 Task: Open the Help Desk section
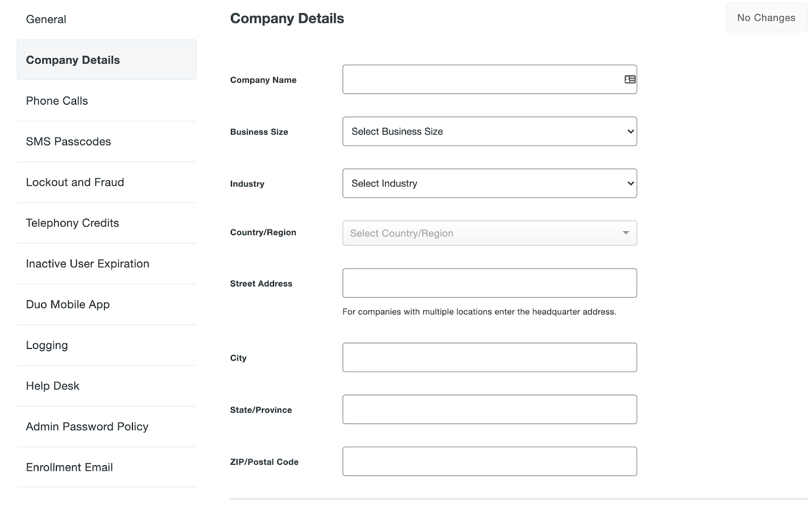pos(52,385)
